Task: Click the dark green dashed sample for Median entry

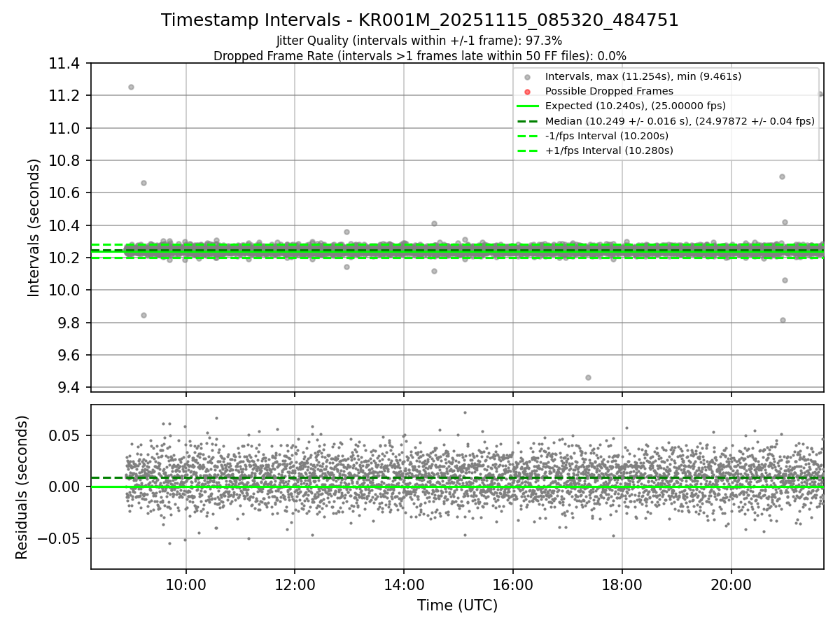Action: pyautogui.click(x=528, y=121)
